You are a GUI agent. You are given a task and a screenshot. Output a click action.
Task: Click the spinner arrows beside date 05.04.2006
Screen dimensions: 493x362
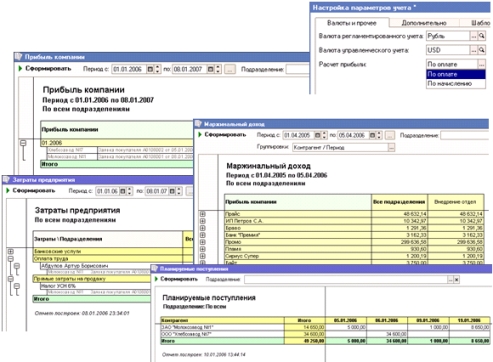coord(379,135)
